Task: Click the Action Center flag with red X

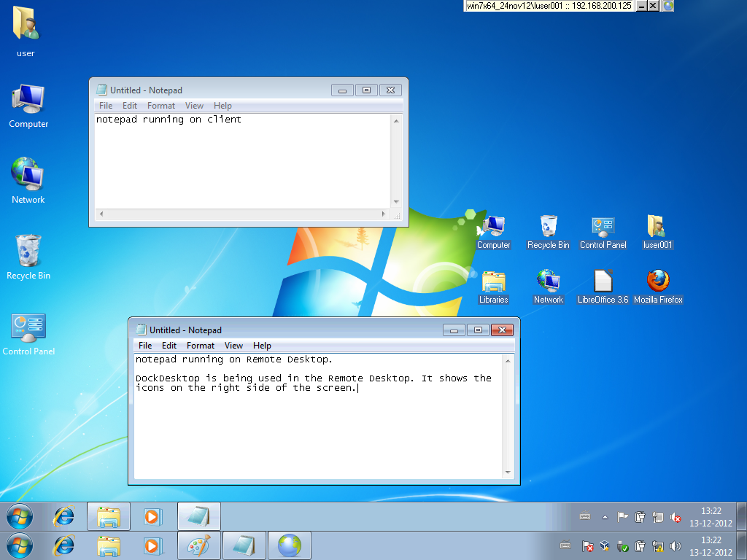Action: pyautogui.click(x=587, y=545)
